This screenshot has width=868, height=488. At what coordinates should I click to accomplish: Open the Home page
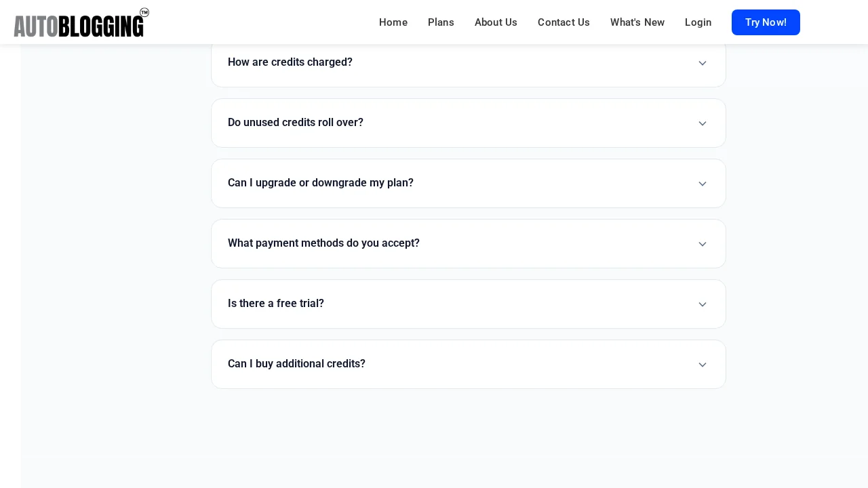click(393, 22)
